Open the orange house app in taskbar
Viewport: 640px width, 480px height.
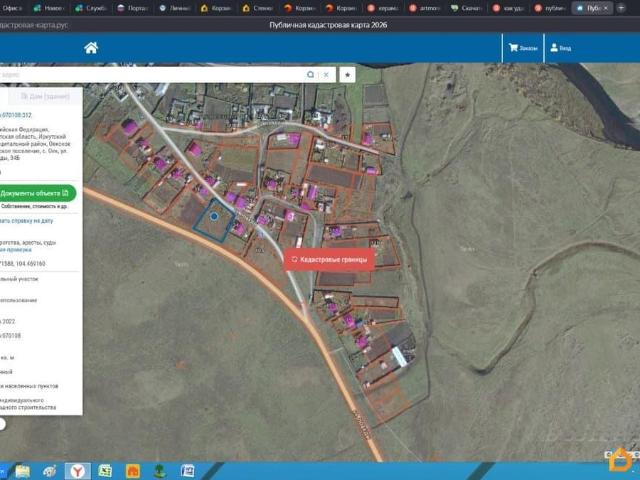pyautogui.click(x=133, y=471)
